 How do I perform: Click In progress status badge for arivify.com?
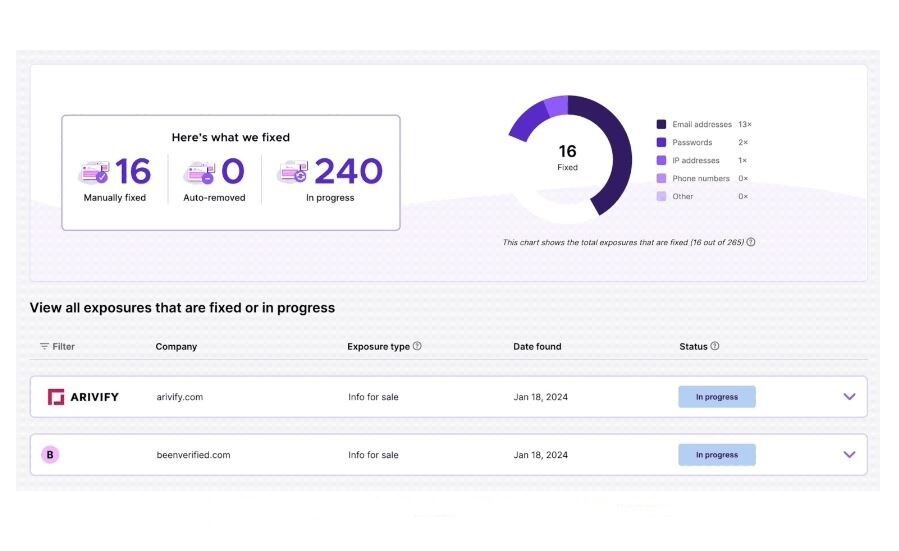click(x=717, y=397)
